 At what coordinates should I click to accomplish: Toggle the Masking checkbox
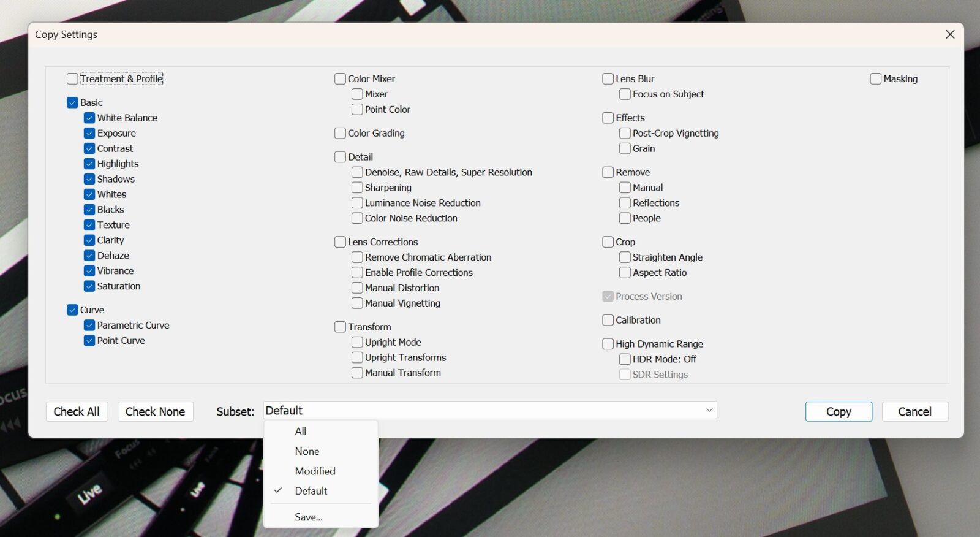pos(876,79)
